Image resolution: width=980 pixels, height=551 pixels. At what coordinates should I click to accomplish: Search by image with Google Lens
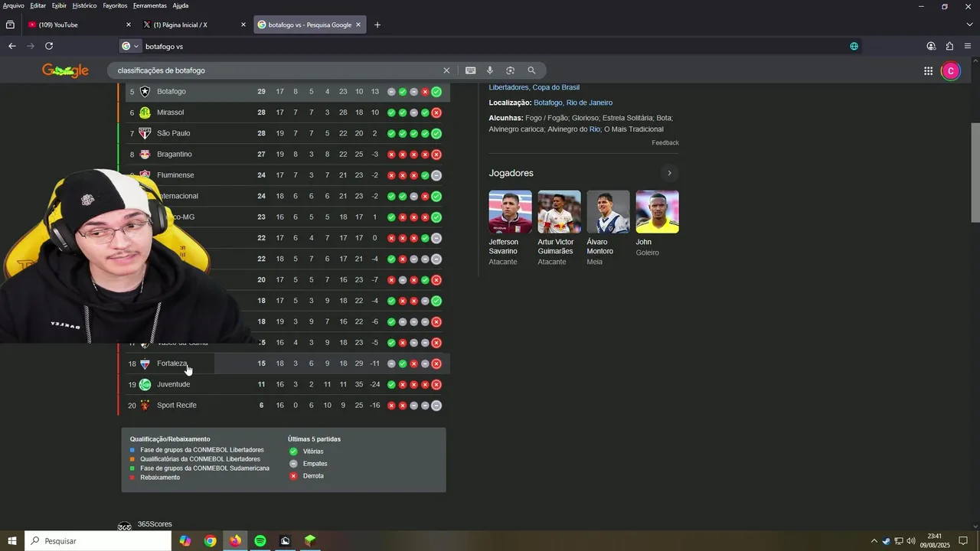tap(511, 70)
